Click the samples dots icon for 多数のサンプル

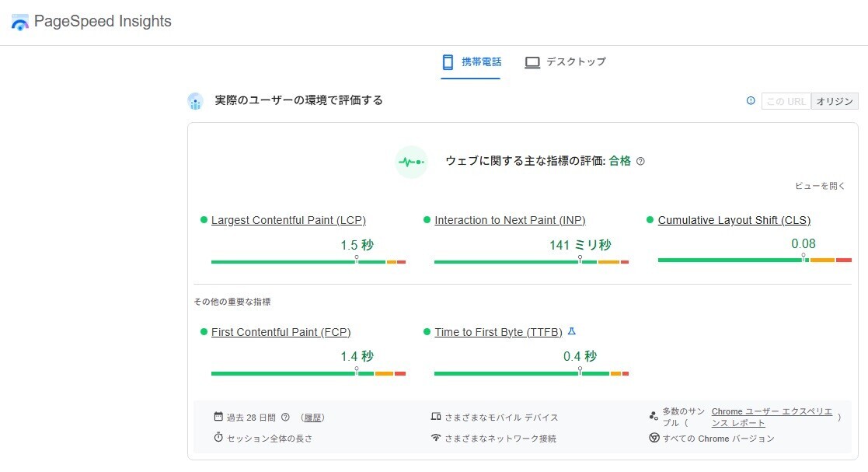pyautogui.click(x=654, y=415)
